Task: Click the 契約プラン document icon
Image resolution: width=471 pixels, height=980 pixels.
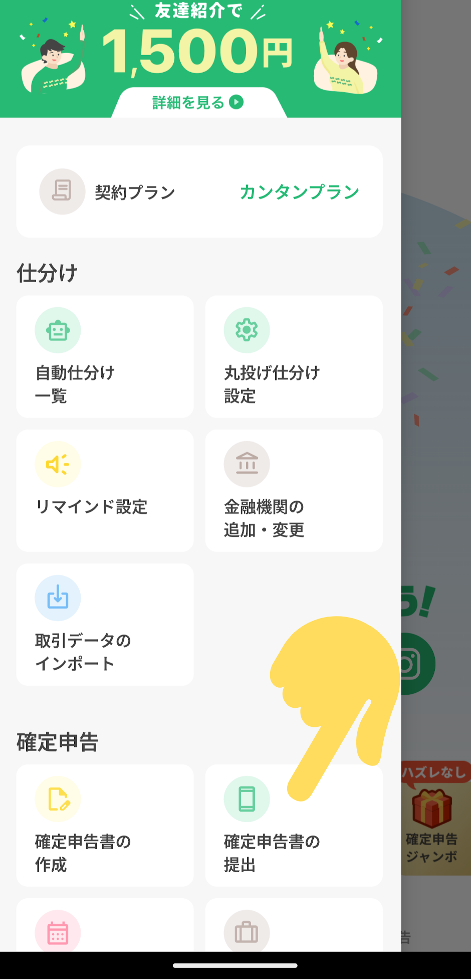Action: tap(62, 191)
